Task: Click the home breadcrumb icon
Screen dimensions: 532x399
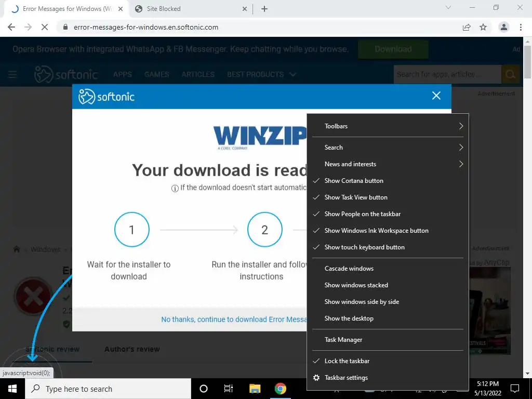Action: 16,249
